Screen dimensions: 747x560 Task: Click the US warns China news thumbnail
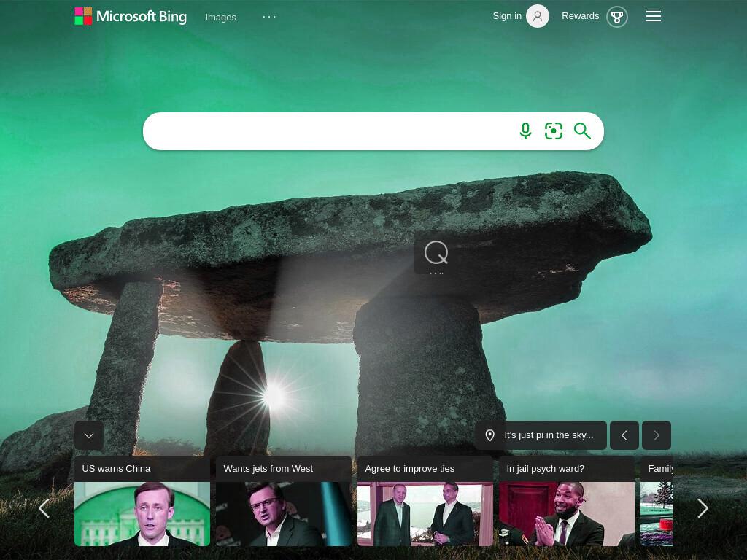(x=142, y=514)
